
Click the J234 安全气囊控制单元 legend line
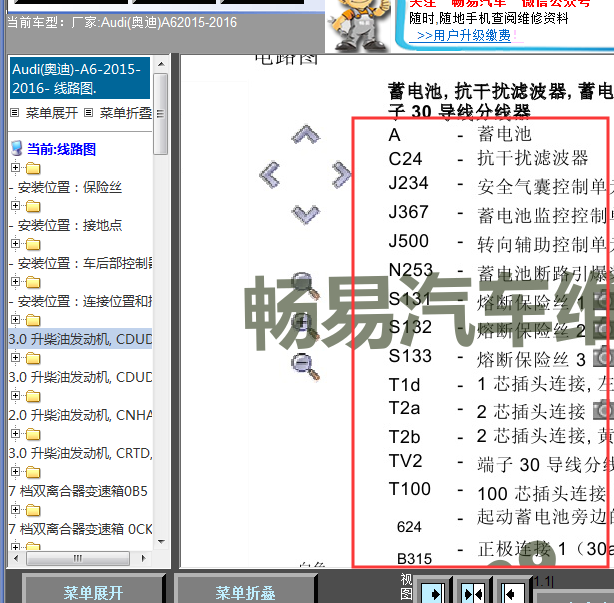(500, 184)
